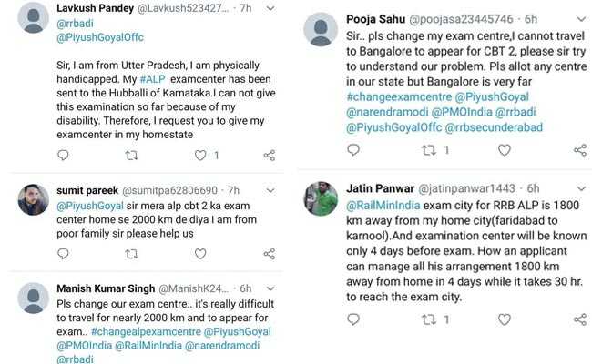Retweet sumit pareek's tweet
592x364 pixels.
click(132, 254)
